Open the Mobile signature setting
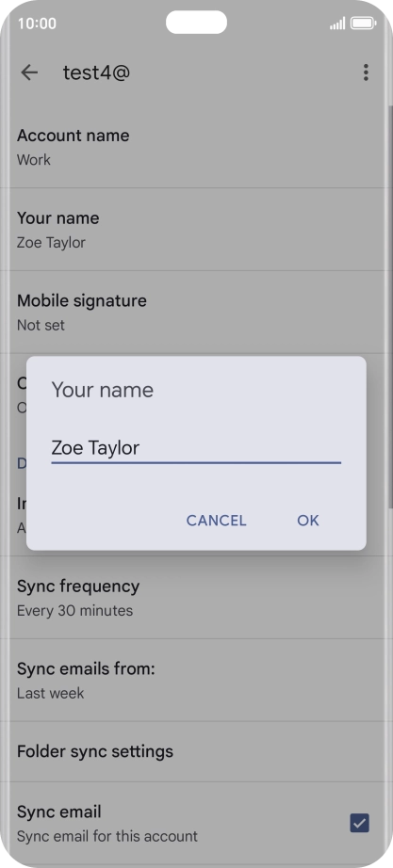Screen dimensions: 393x868 click(196, 313)
